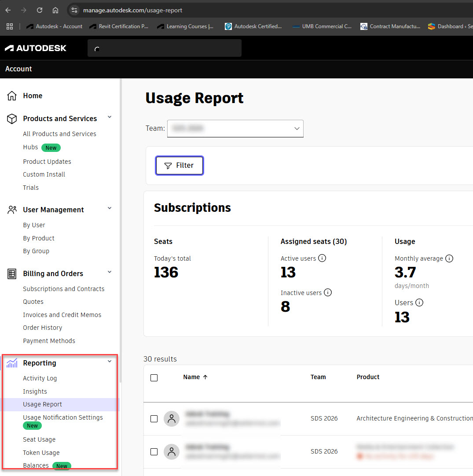Open the Balances page

click(36, 465)
